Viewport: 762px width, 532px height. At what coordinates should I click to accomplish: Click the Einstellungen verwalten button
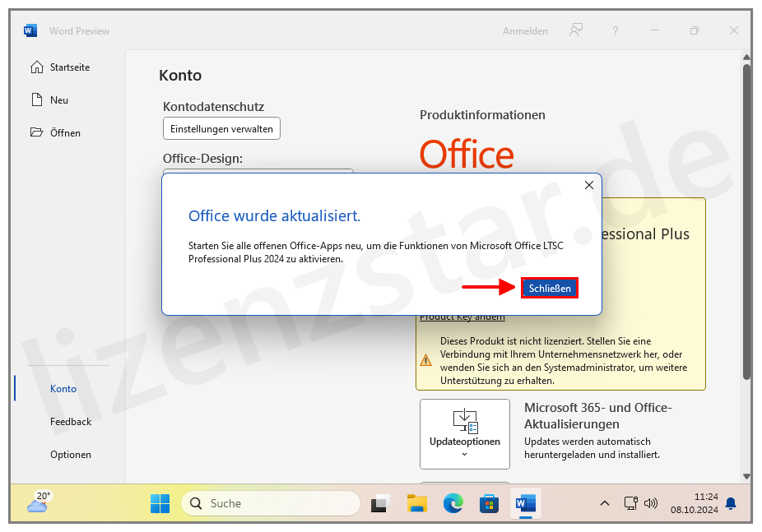221,128
